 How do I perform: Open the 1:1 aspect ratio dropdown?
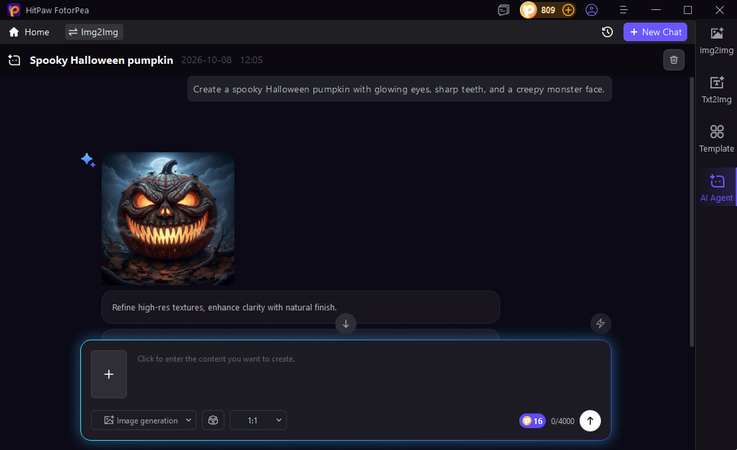coord(258,420)
